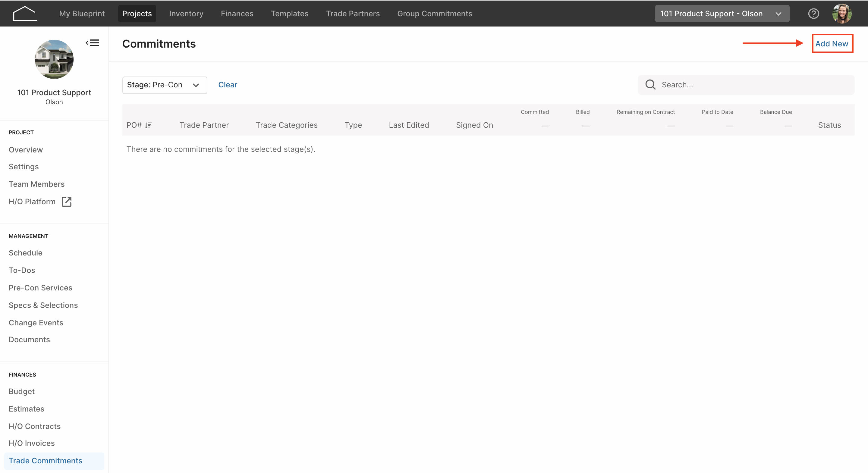
Task: Go to To-Dos
Action: (x=22, y=270)
